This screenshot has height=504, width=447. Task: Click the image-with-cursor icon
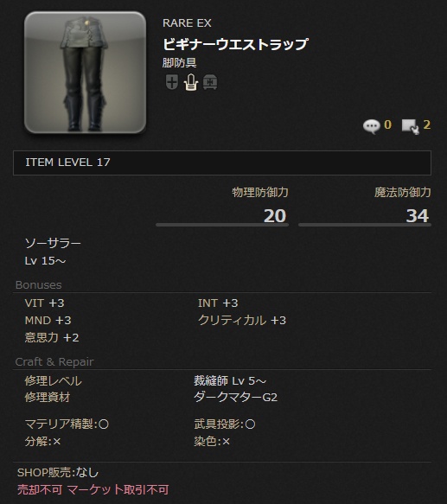pyautogui.click(x=411, y=126)
